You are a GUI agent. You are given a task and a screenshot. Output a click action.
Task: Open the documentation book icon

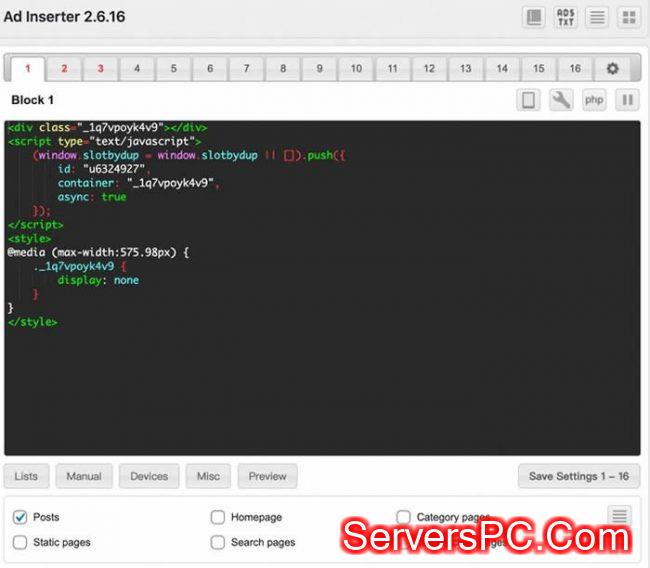pyautogui.click(x=535, y=17)
